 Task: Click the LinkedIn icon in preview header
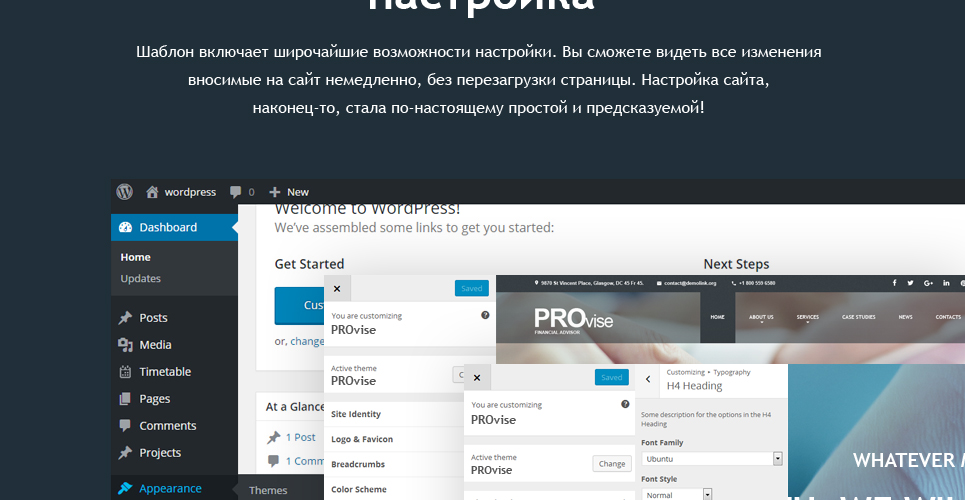[x=947, y=283]
